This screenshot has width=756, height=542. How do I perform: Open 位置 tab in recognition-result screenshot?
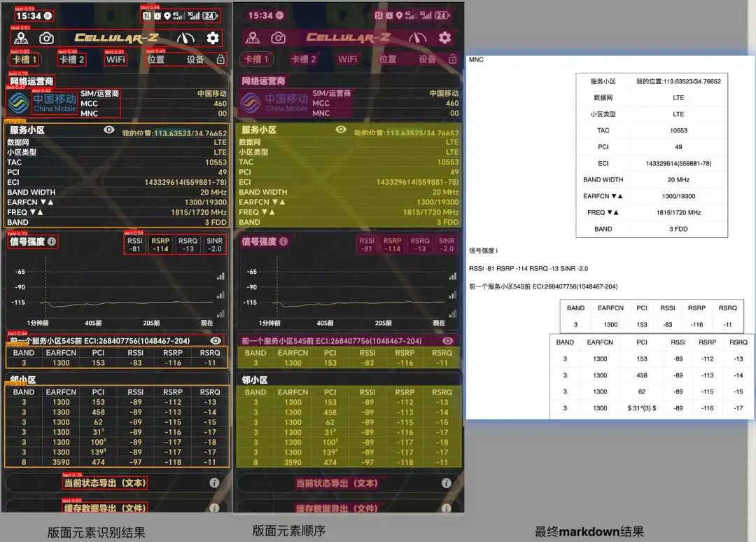click(x=155, y=60)
